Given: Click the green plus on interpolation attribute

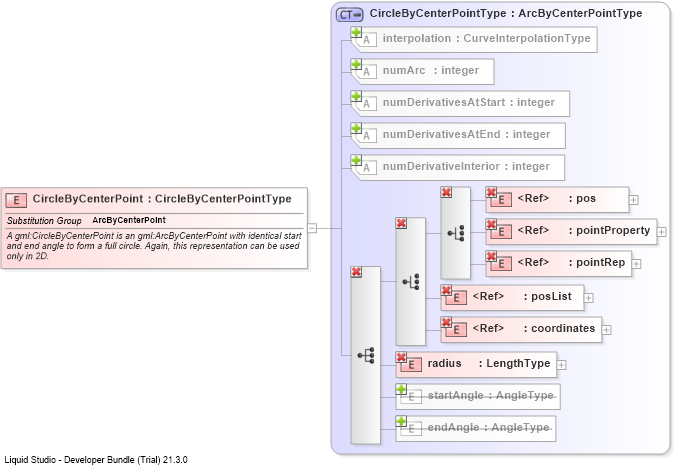Looking at the screenshot, I should click(x=356, y=32).
